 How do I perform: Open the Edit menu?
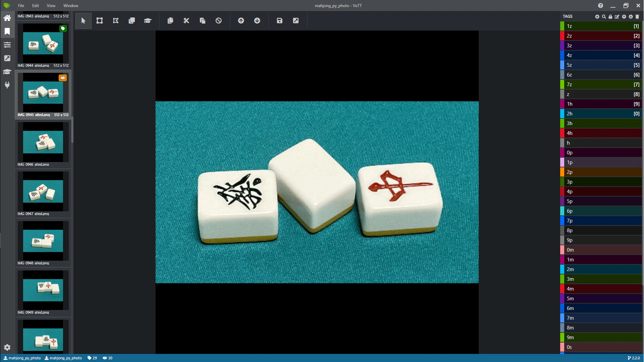click(36, 6)
